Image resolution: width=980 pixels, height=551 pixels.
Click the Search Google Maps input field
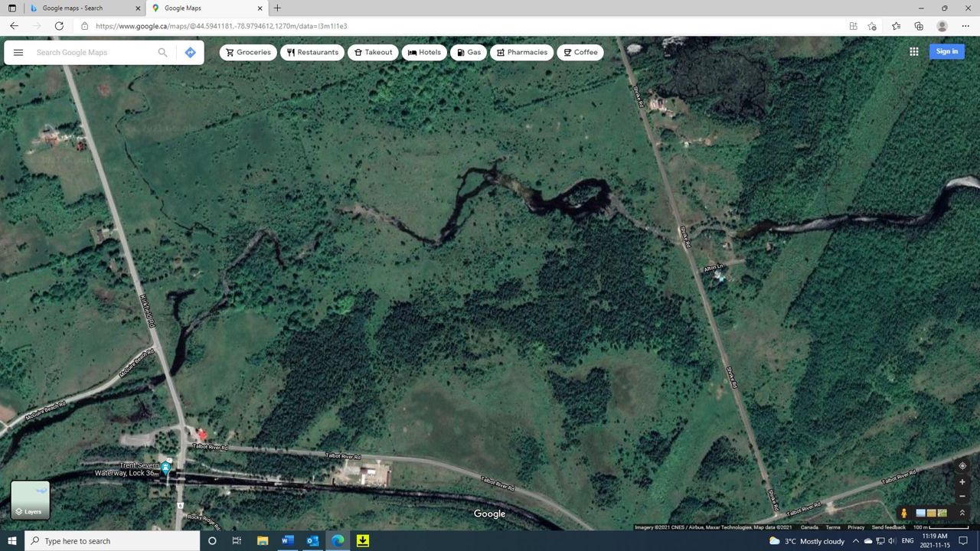tap(92, 53)
